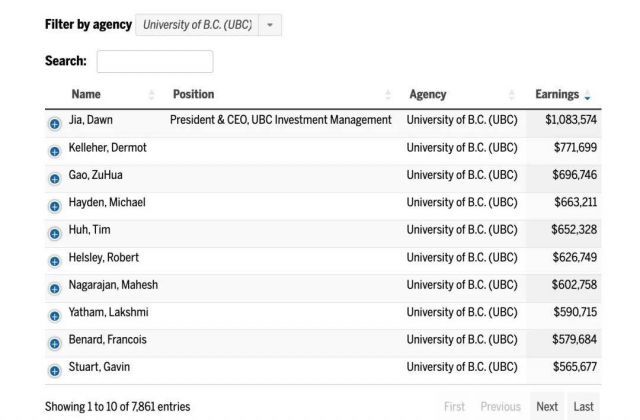Expand the Yatham, Lakshmi row
Image resolution: width=640 pixels, height=420 pixels.
(54, 316)
